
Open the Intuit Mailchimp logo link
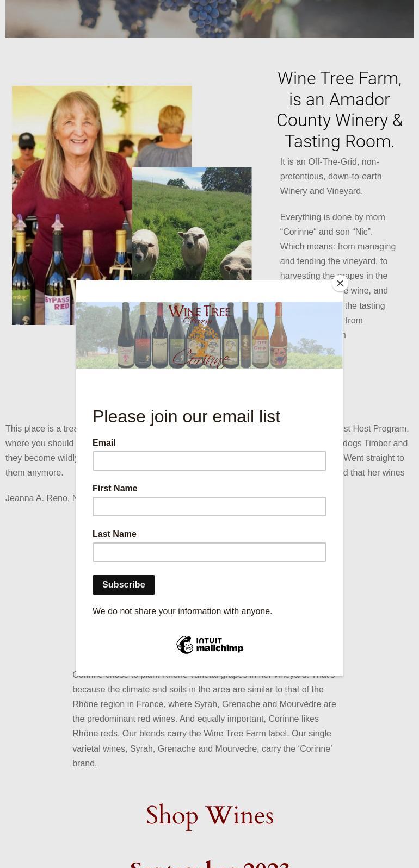209,645
